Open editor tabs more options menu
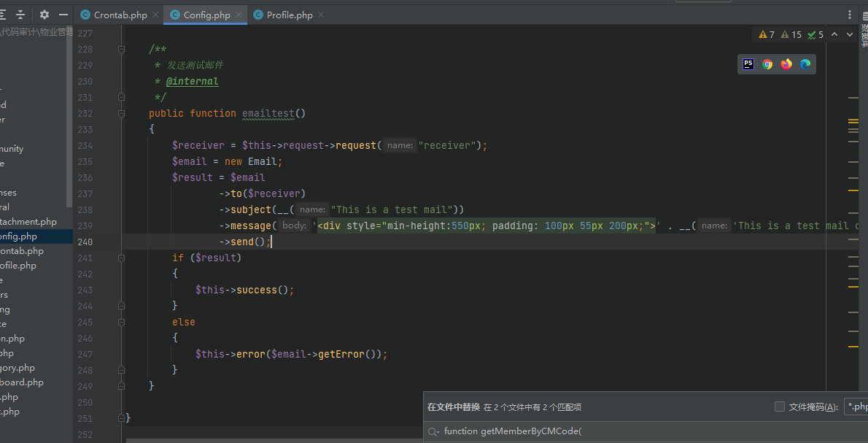This screenshot has height=443, width=868. pyautogui.click(x=850, y=15)
